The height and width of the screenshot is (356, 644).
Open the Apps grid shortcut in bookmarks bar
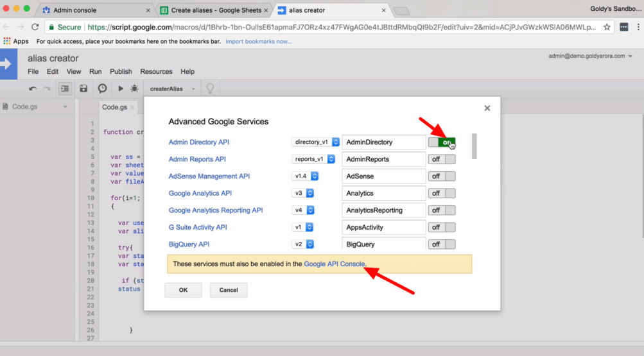pos(16,42)
